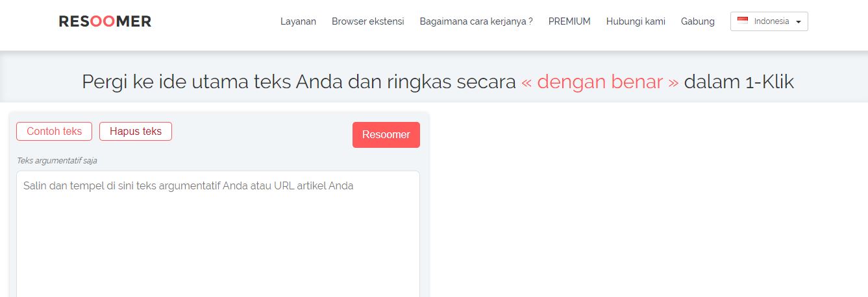Click the Indonesian flag icon
Viewport: 868px width, 297px height.
click(743, 21)
